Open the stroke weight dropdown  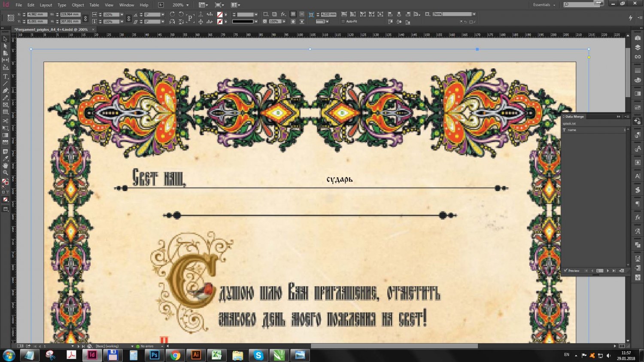coord(256,15)
